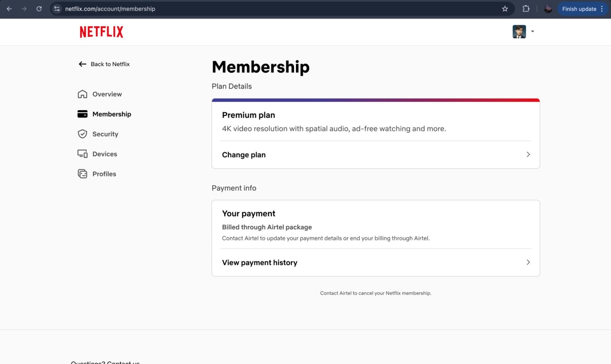Click the Finish update button
This screenshot has width=611, height=364.
(579, 9)
